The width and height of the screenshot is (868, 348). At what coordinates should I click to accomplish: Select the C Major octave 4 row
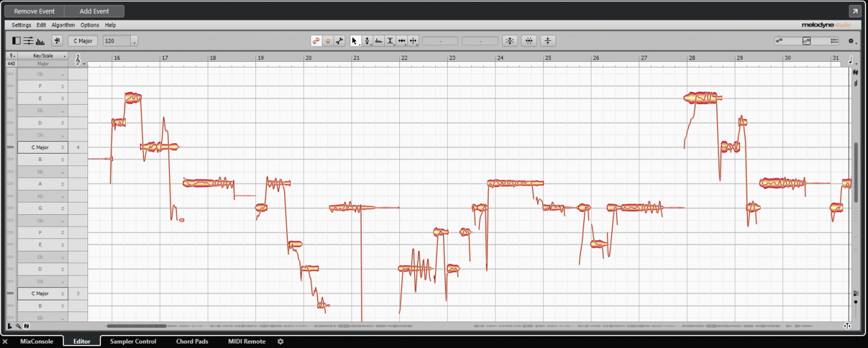(x=42, y=147)
